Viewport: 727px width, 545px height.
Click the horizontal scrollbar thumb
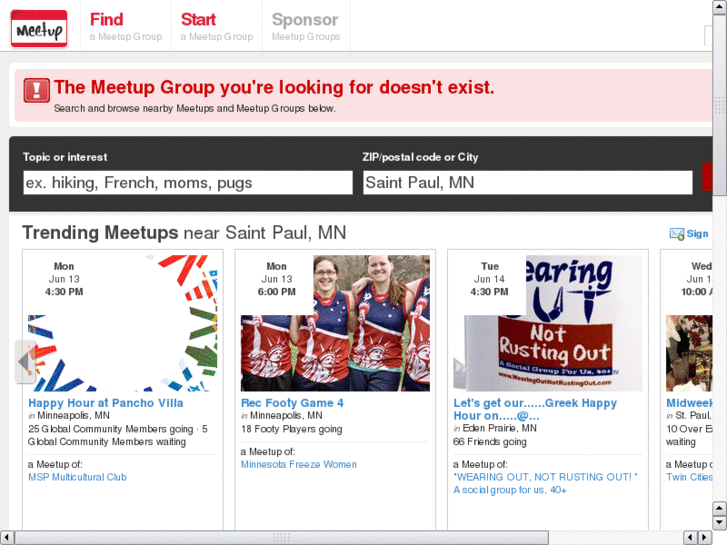click(282, 537)
